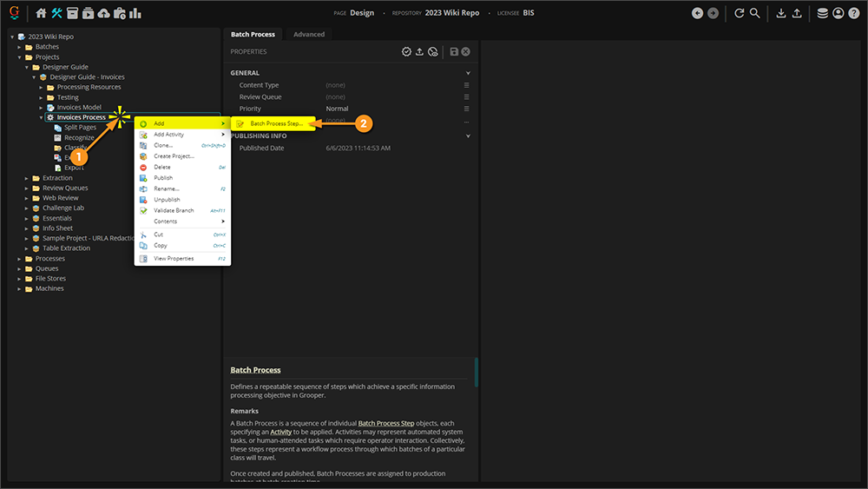Collapse the Projects folder arrow
This screenshot has height=489, width=868.
coord(19,57)
